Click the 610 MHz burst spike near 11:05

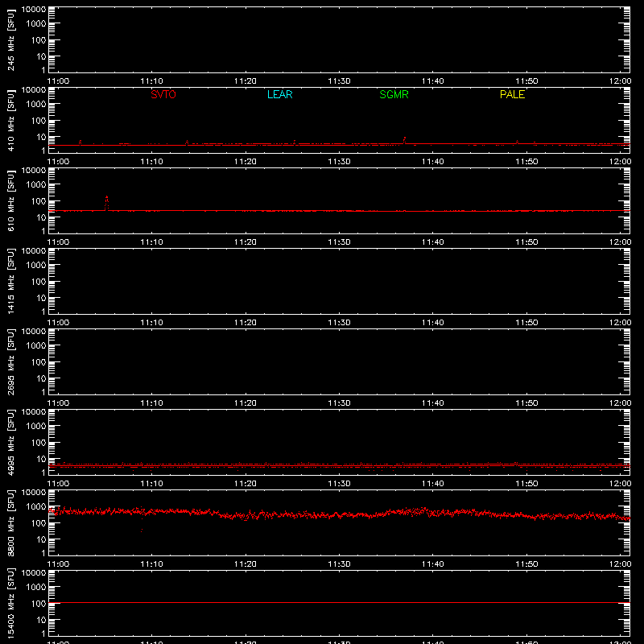point(107,204)
